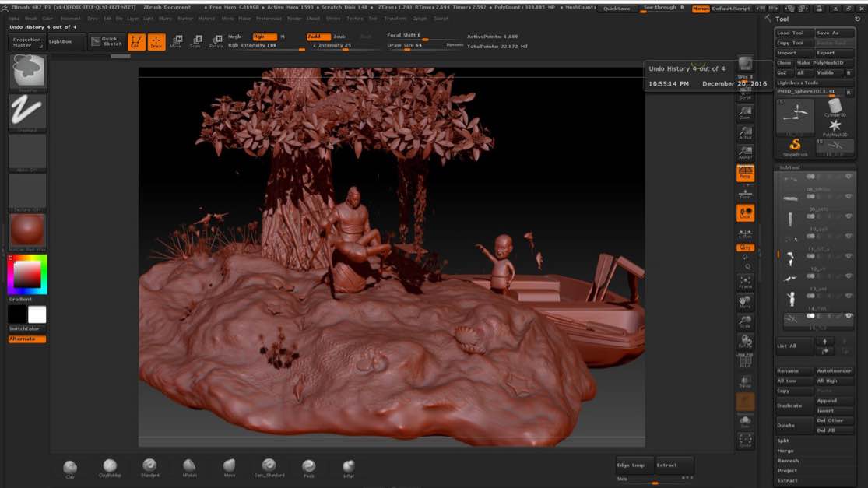Viewport: 868px width, 488px height.
Task: Toggle eye visibility of selected bottom subtool
Action: click(x=849, y=316)
